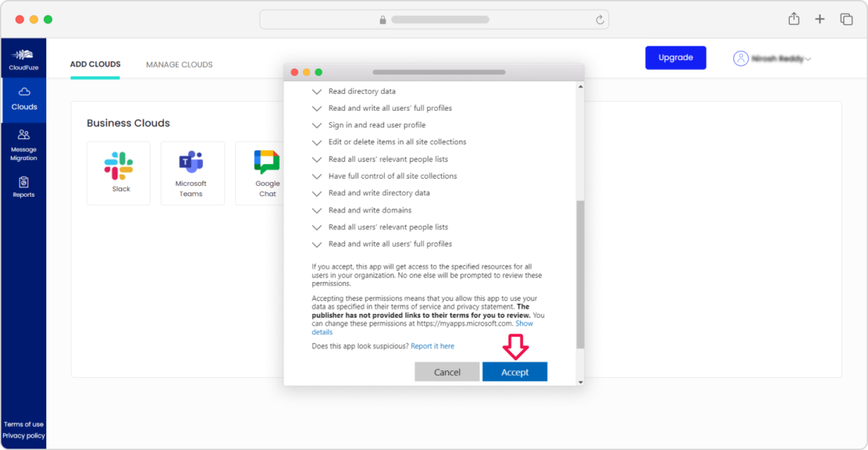Expand the Sign in and read user profile permission
The image size is (868, 450).
tap(317, 124)
